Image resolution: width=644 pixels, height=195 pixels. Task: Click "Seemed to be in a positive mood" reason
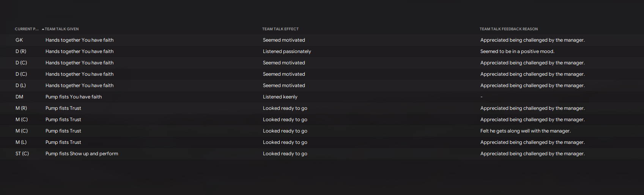pyautogui.click(x=517, y=51)
